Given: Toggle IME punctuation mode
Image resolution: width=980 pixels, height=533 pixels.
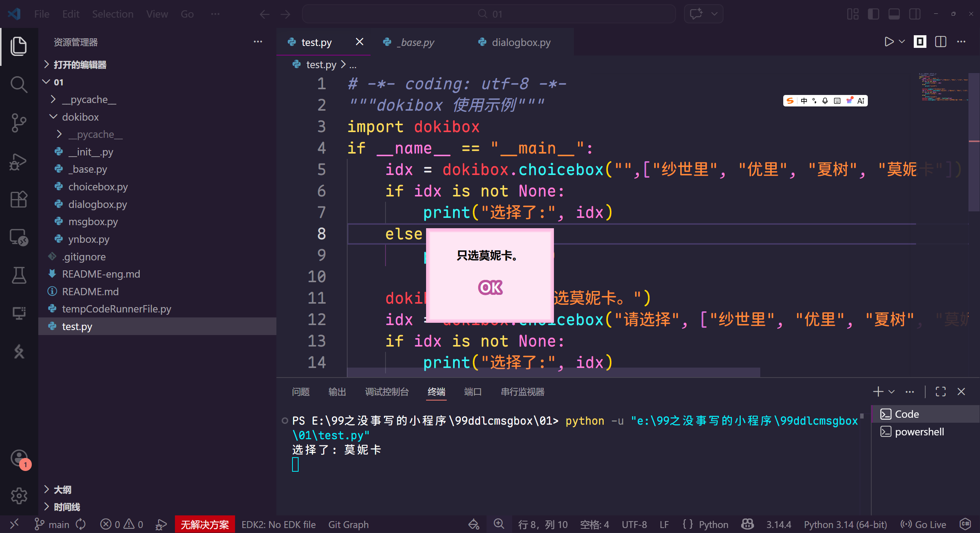Looking at the screenshot, I should (814, 101).
